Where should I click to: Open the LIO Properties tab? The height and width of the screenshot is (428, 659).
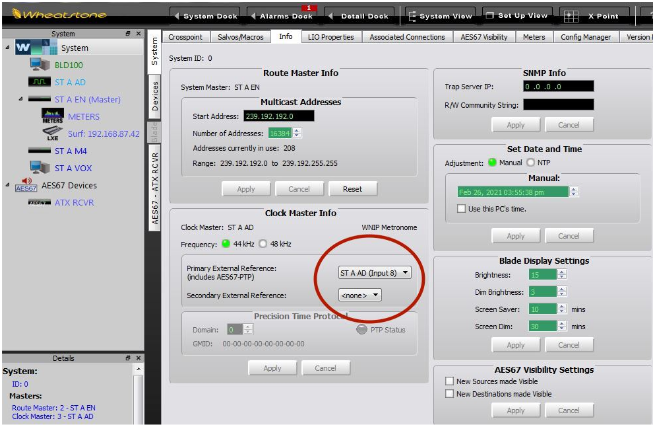click(x=331, y=37)
